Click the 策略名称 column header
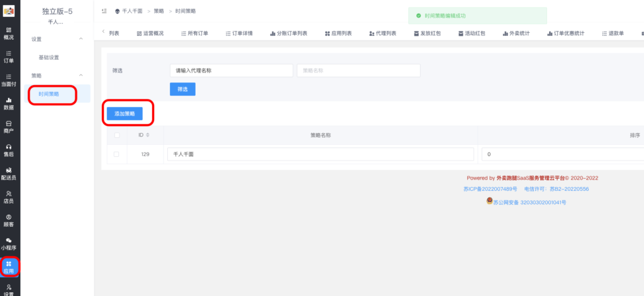This screenshot has width=644, height=296. point(321,135)
